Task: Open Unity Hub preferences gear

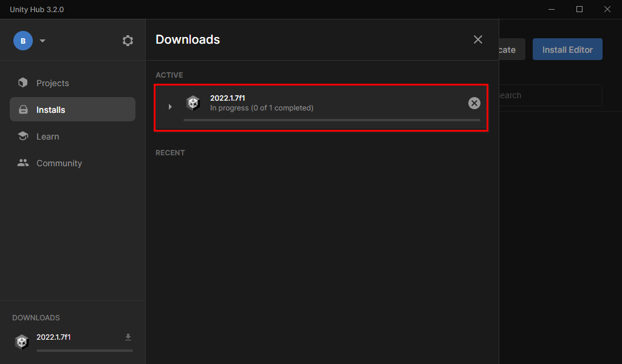Action: pyautogui.click(x=128, y=41)
